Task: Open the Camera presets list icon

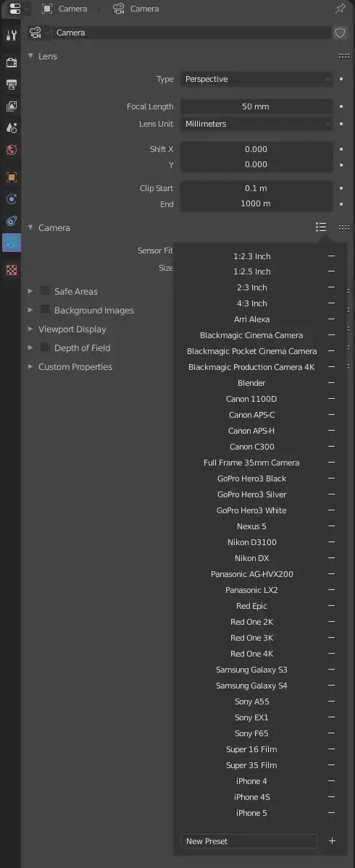Action: coord(321,227)
